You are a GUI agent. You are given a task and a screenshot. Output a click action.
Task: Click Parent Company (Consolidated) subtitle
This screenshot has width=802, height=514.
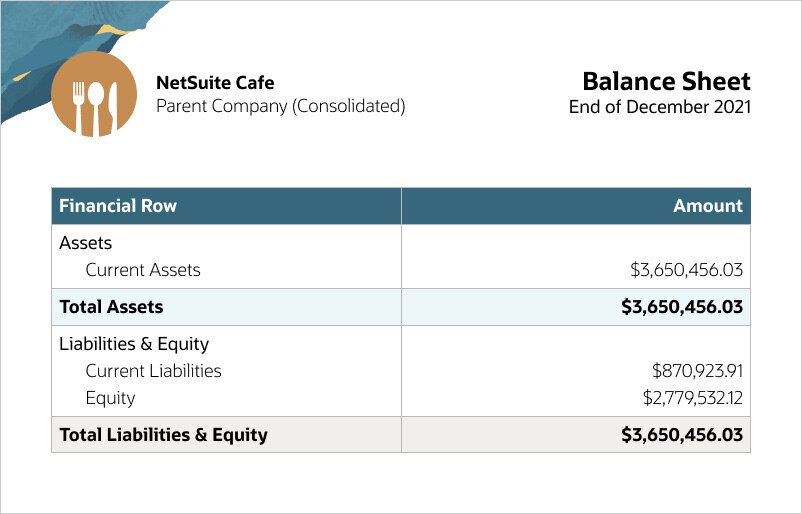280,106
